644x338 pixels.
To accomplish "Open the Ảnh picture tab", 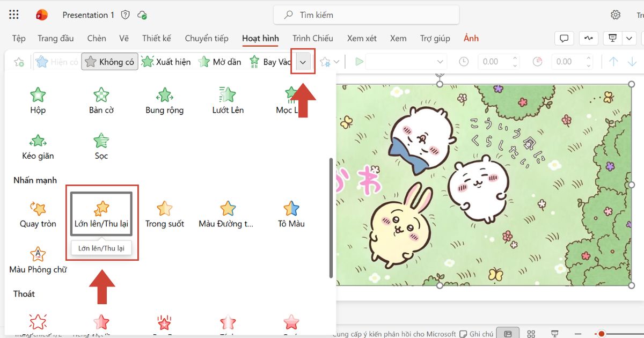I will 471,38.
